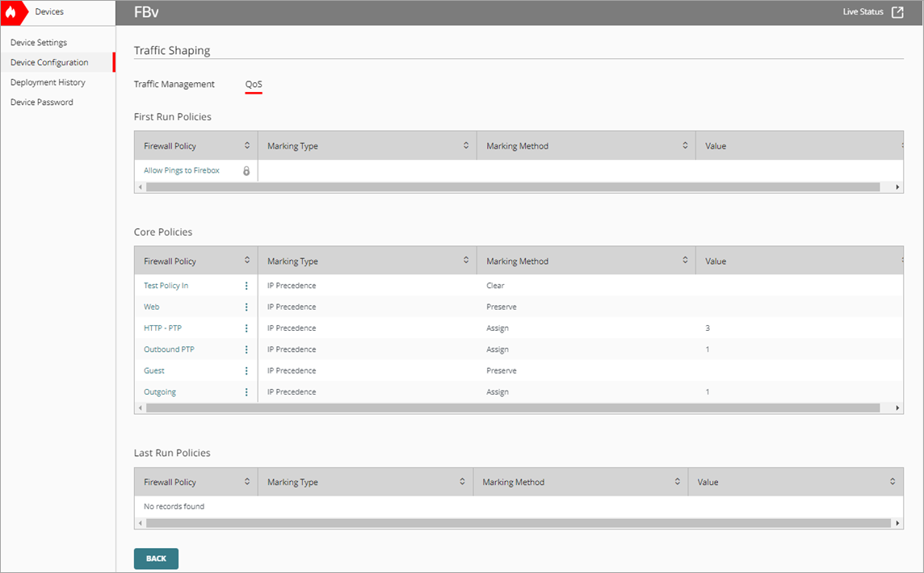Open the options menu for the Guest policy
Screen dimensions: 924x573
pos(246,370)
